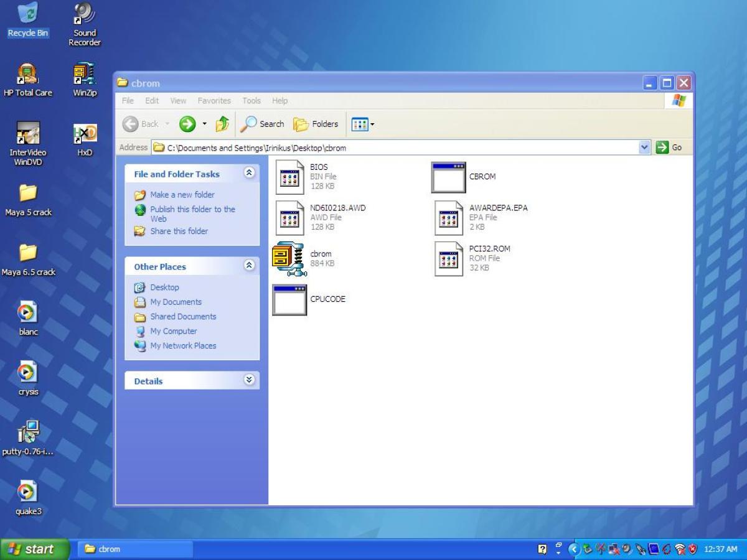
Task: Go to Desktop in Other Places
Action: coord(164,287)
